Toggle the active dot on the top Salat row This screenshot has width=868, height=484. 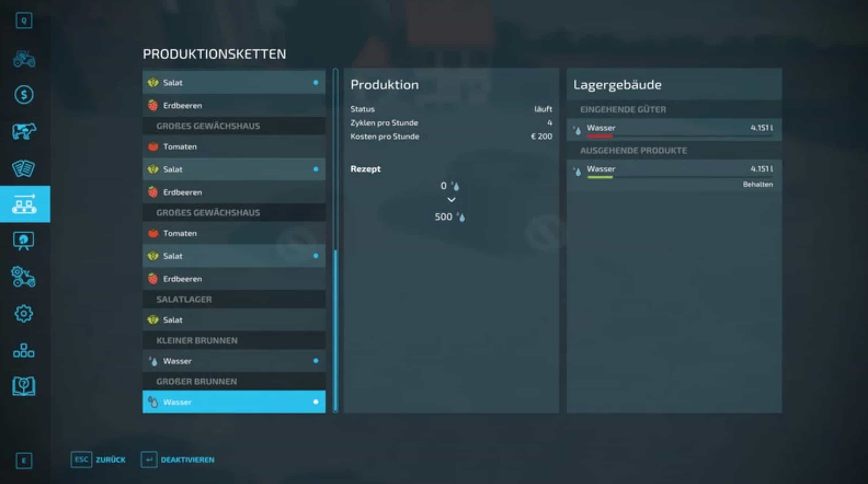tap(316, 82)
